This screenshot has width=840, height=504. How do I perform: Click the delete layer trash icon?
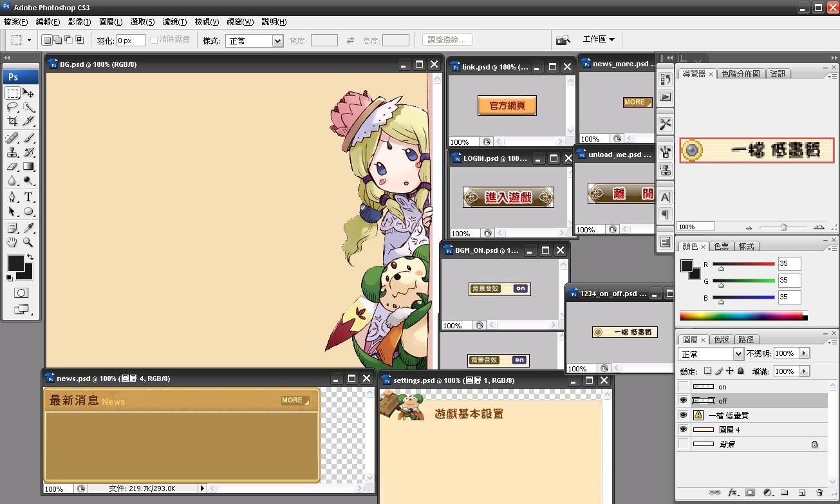tap(819, 492)
